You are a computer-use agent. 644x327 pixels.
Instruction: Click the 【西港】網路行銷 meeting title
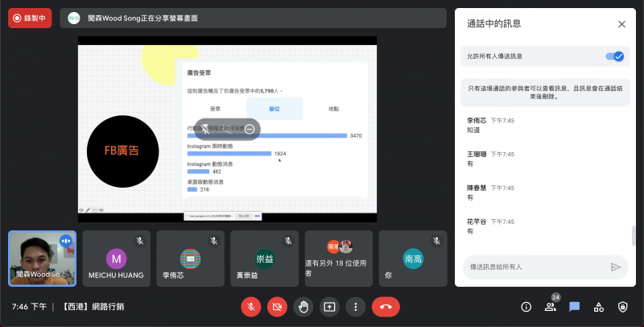(93, 306)
